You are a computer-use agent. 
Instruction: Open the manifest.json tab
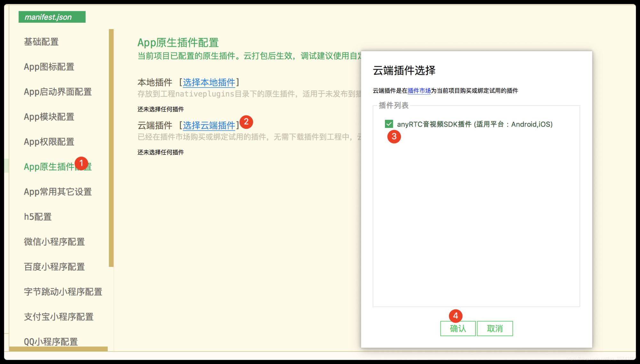click(52, 17)
